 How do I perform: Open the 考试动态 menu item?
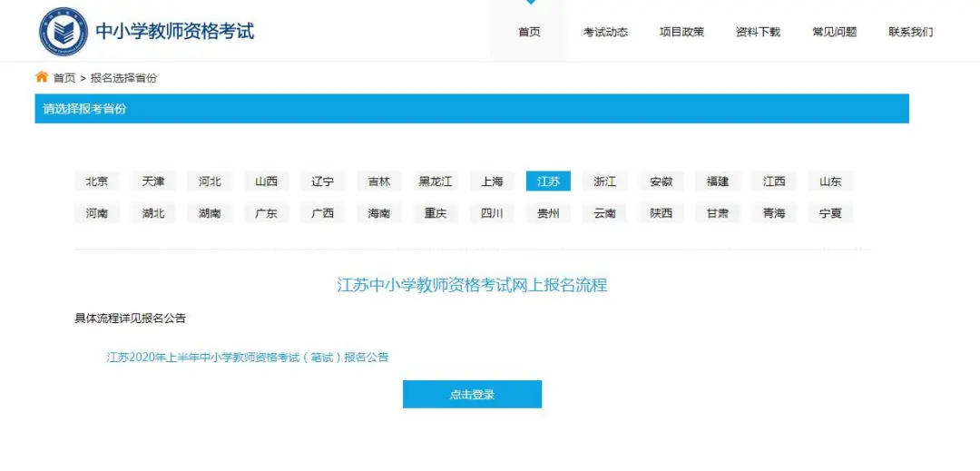605,32
